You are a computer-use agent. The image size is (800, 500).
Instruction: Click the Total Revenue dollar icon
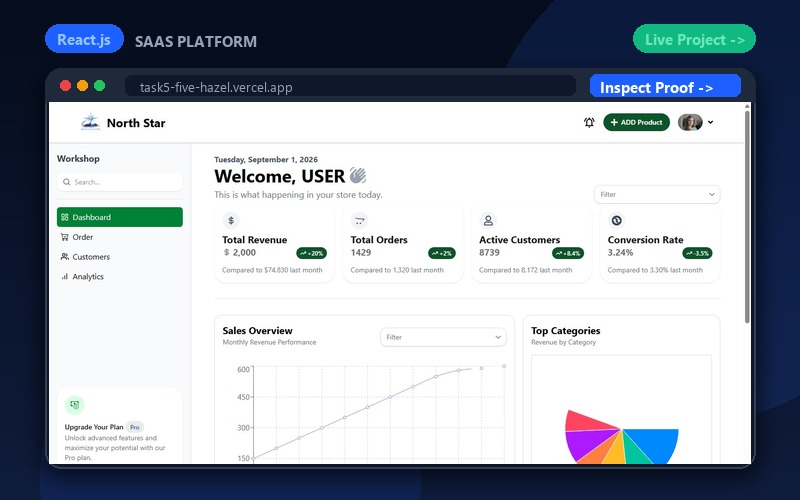[x=231, y=220]
